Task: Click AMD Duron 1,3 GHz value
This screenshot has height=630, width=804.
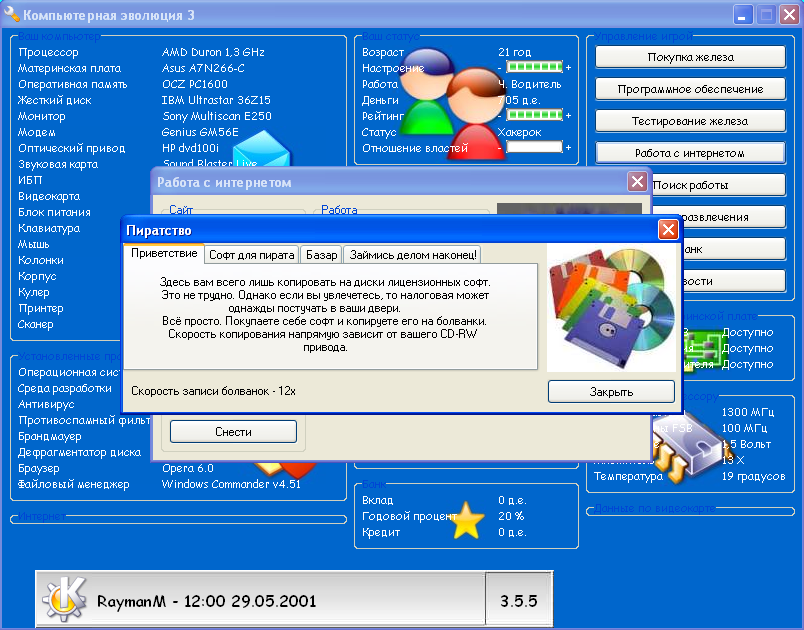Action: (x=213, y=52)
